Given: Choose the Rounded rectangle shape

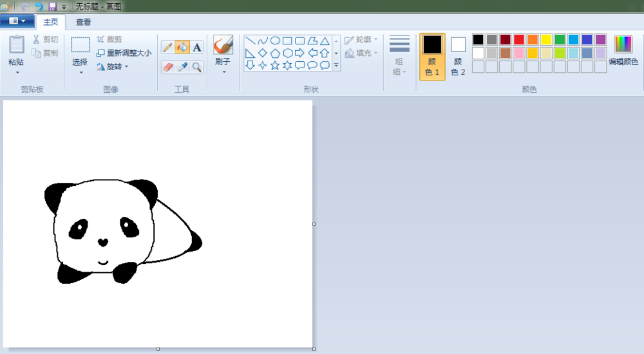Looking at the screenshot, I should [x=300, y=41].
